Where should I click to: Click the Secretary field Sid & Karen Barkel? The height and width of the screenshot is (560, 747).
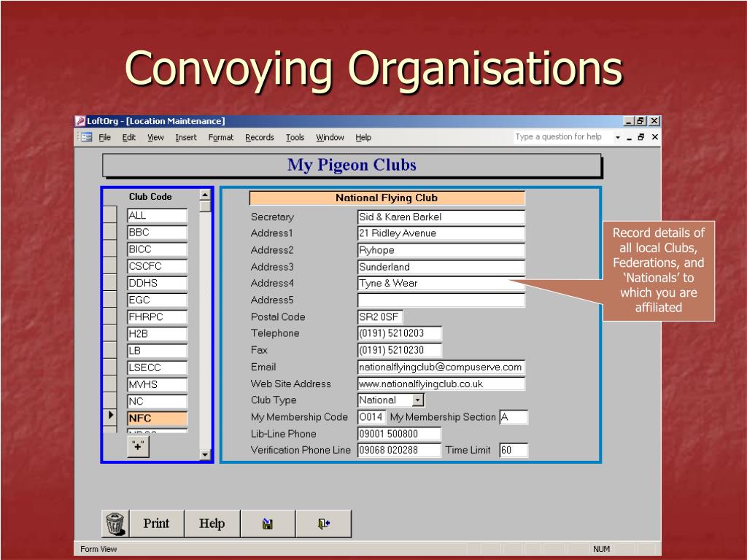coord(441,217)
